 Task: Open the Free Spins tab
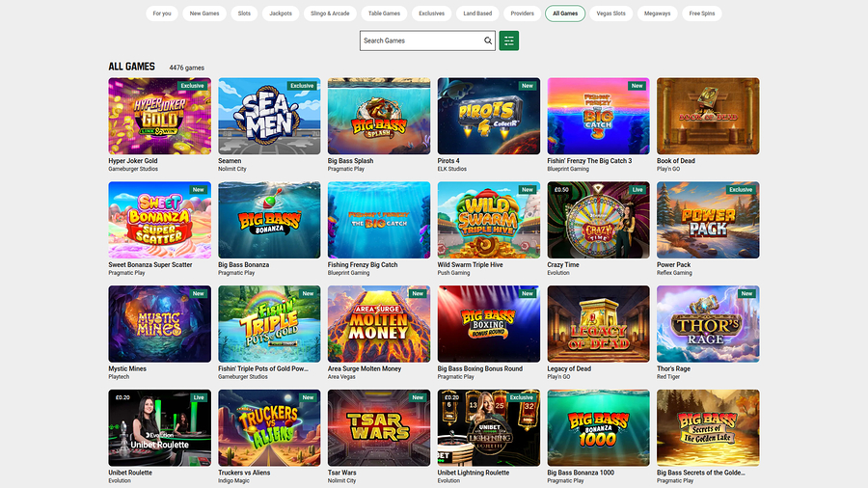[x=702, y=14]
